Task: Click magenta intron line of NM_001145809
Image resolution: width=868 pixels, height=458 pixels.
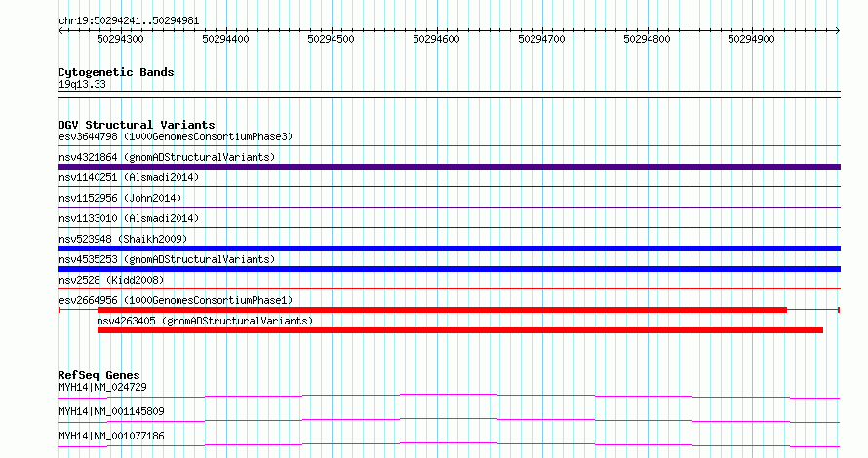Action: (449, 419)
